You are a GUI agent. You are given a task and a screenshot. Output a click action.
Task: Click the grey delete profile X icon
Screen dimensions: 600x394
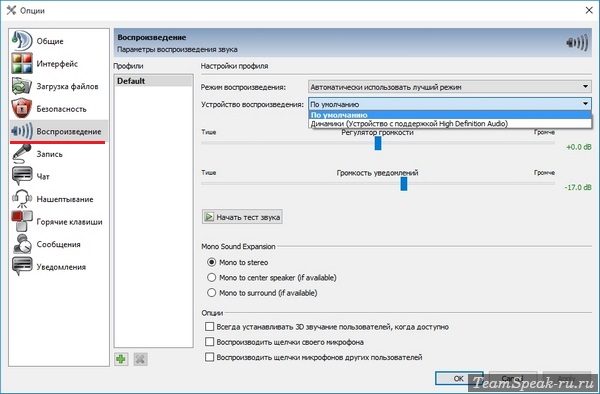(x=140, y=359)
